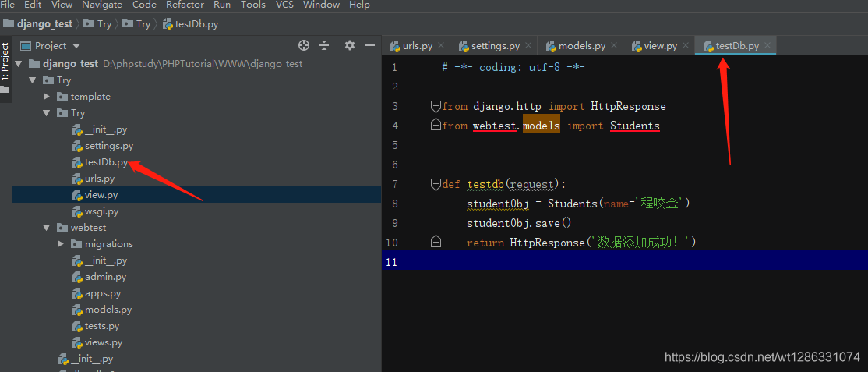Click the fold end marker at line 10
This screenshot has width=868, height=372.
tap(436, 243)
